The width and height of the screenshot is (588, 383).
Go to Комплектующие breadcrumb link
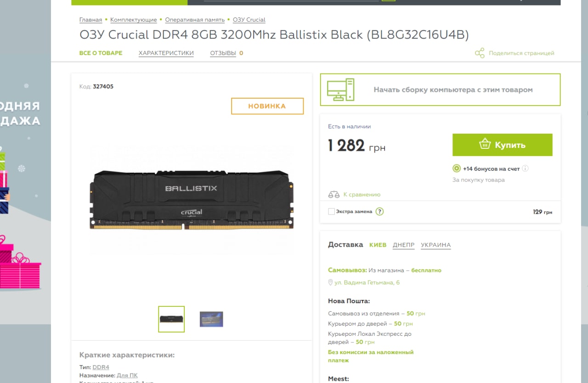[x=133, y=20]
